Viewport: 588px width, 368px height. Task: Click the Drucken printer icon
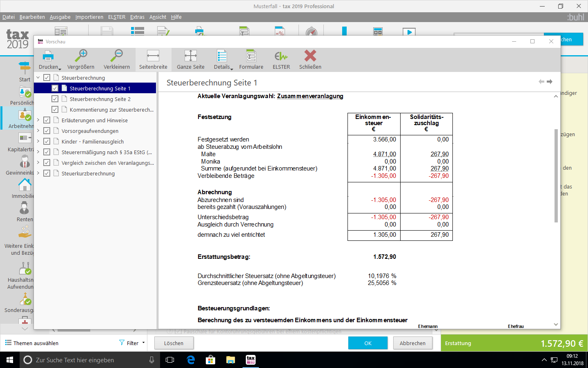[48, 56]
